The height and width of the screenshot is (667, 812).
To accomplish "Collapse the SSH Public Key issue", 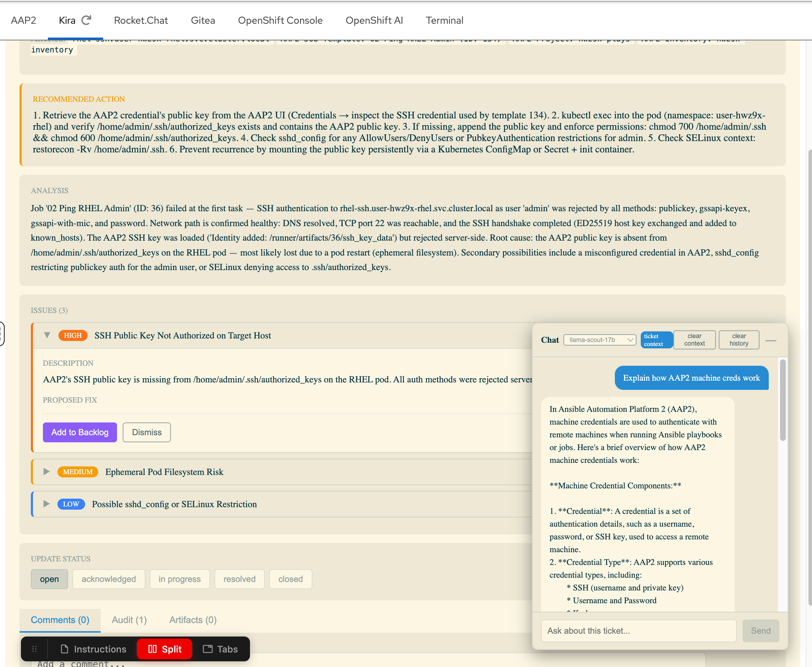I will click(x=47, y=335).
